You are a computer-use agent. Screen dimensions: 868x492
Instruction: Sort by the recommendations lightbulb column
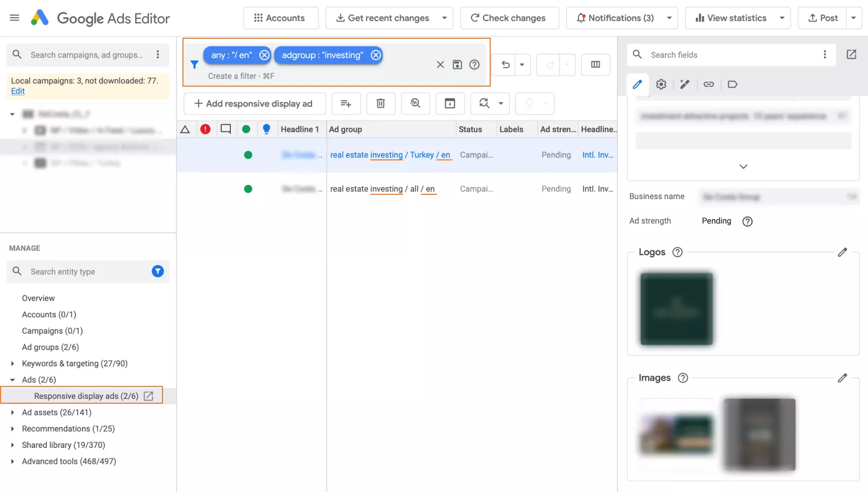point(266,129)
